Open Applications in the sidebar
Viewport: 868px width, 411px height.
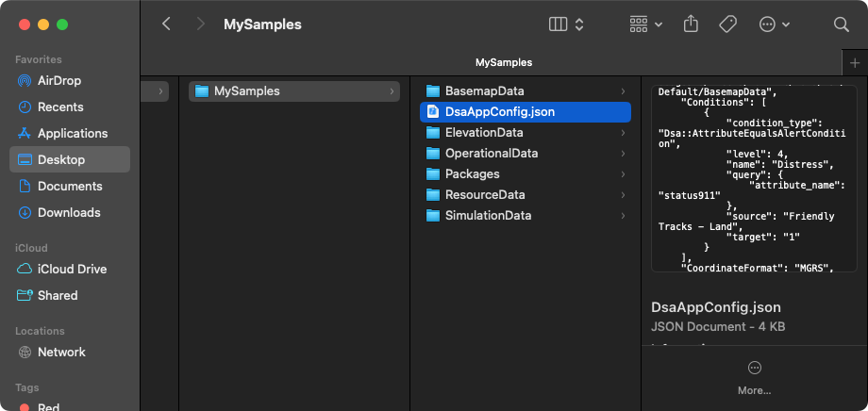70,133
